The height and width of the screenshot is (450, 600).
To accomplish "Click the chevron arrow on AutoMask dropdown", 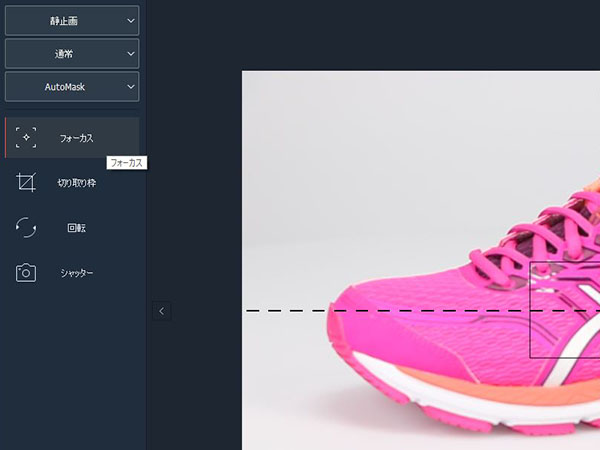I will pyautogui.click(x=131, y=87).
